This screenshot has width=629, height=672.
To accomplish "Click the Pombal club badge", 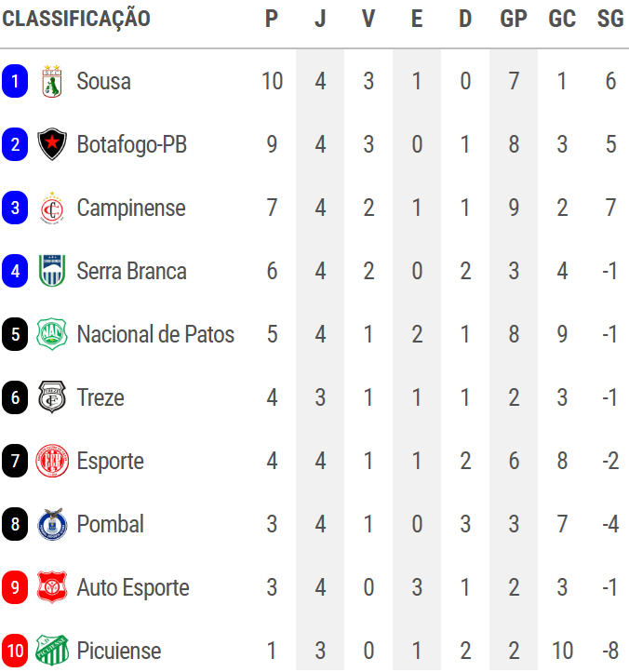I will [52, 525].
